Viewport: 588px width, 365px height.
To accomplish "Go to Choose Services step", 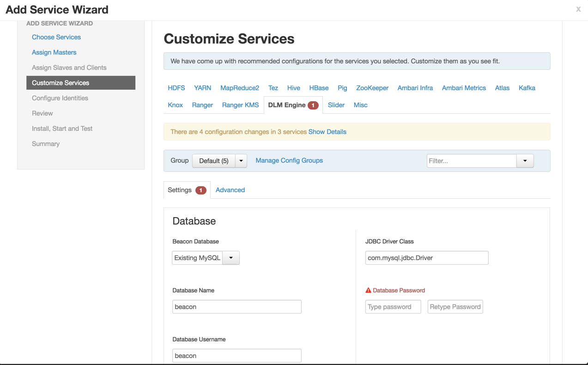I will point(56,37).
